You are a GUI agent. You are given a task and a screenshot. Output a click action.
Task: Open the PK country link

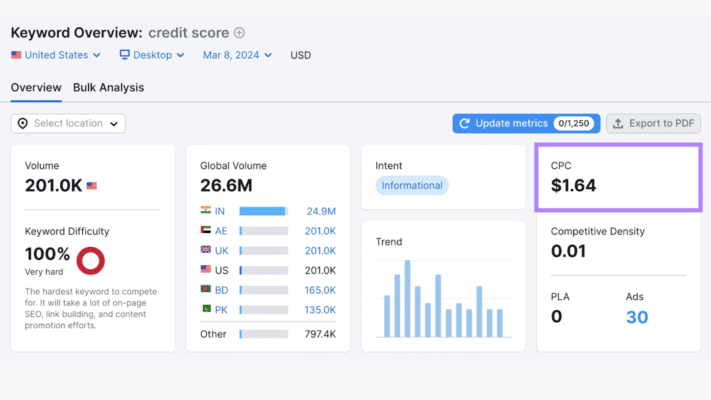221,310
